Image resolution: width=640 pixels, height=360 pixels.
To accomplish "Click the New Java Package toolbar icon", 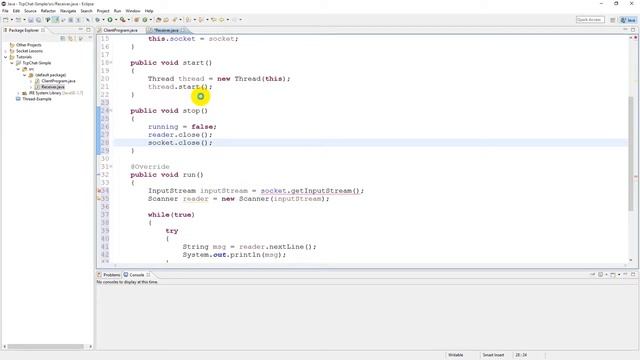I will (136, 20).
